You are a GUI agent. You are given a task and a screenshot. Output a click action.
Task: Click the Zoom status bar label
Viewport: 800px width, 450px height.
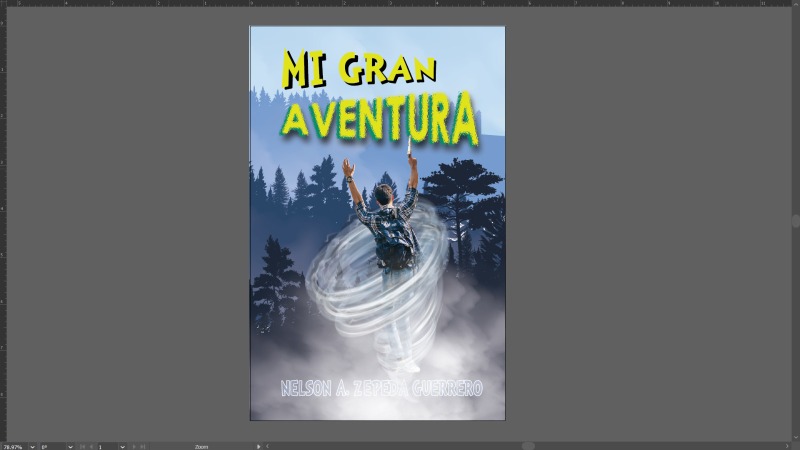pyautogui.click(x=202, y=446)
